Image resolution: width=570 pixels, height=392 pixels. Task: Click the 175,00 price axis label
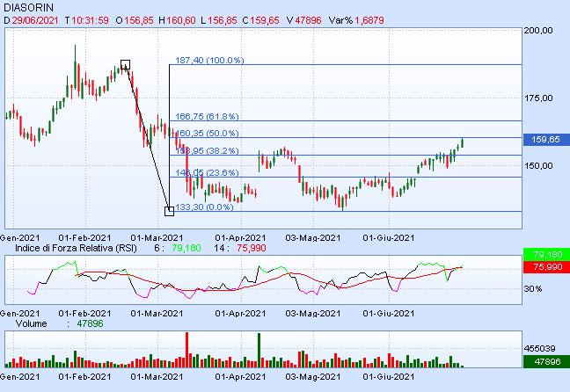(538, 98)
